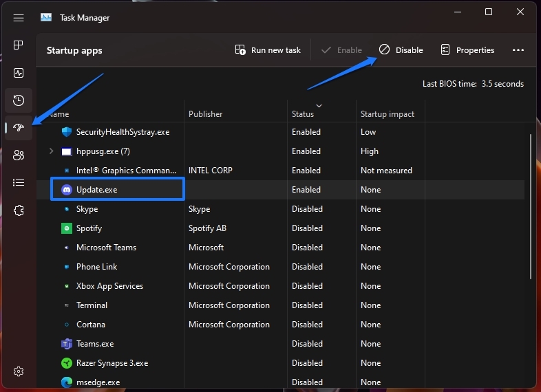Select the SecurityHealthSystray.exe row name
541x392 pixels.
click(x=123, y=132)
